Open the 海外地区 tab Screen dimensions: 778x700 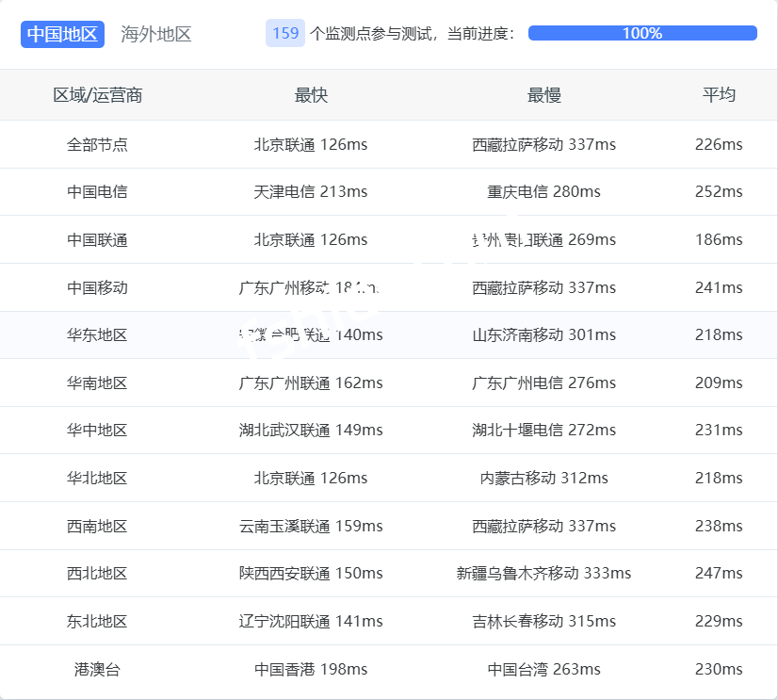pyautogui.click(x=156, y=34)
